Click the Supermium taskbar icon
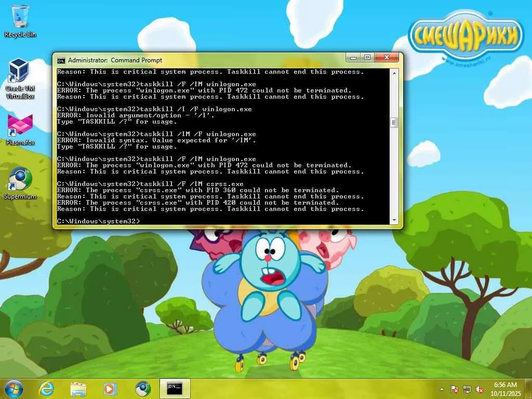This screenshot has height=399, width=532. [x=142, y=389]
